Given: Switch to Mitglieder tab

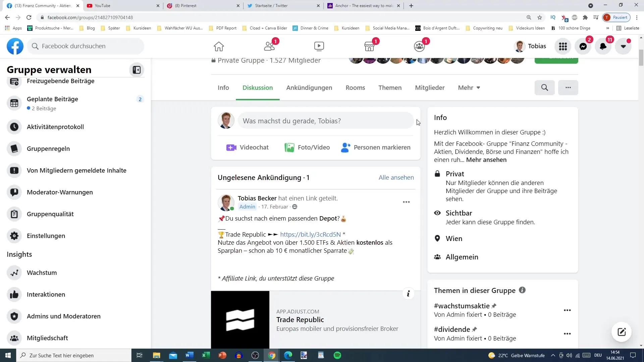Looking at the screenshot, I should pyautogui.click(x=429, y=87).
